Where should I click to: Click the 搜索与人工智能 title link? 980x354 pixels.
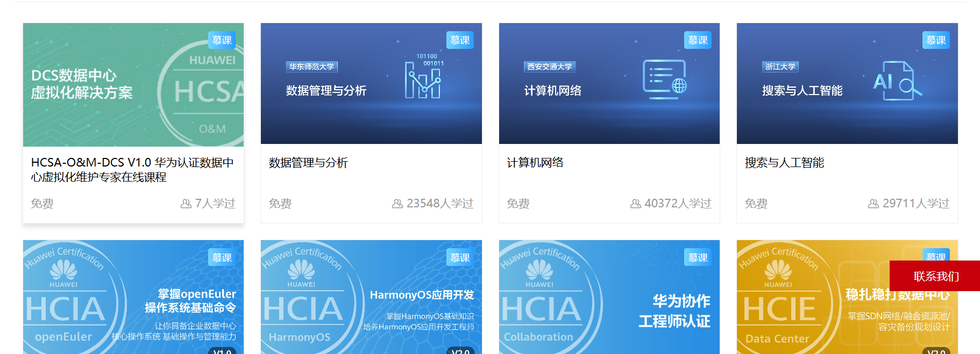coord(784,163)
